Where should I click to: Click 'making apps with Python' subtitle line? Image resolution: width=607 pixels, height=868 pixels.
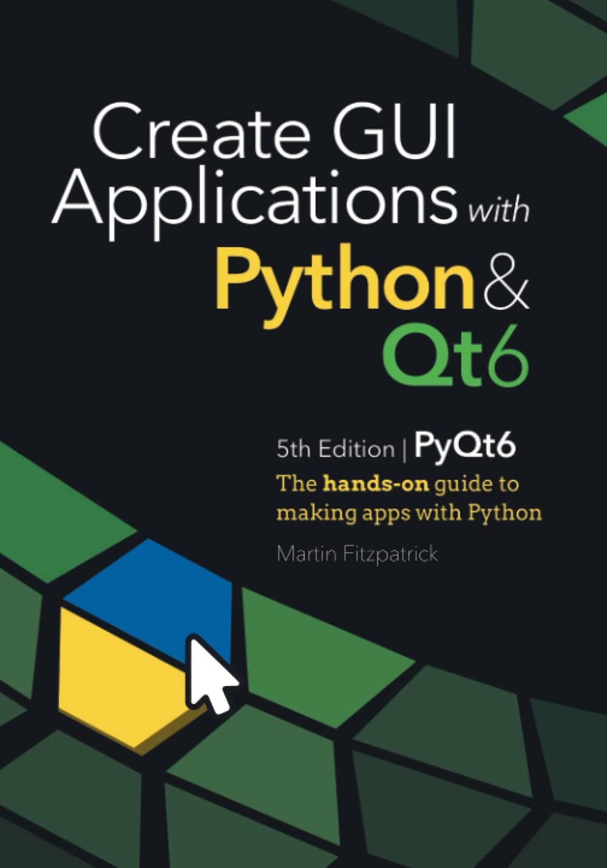[412, 512]
